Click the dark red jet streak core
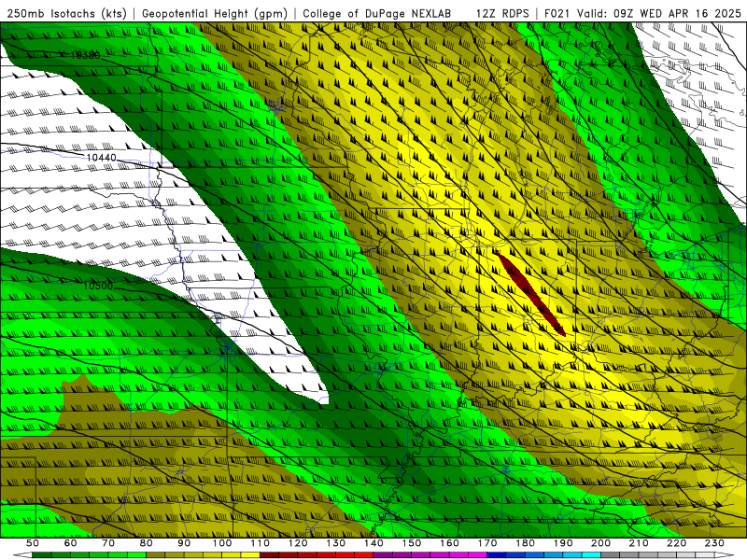747x560 pixels. tap(531, 295)
